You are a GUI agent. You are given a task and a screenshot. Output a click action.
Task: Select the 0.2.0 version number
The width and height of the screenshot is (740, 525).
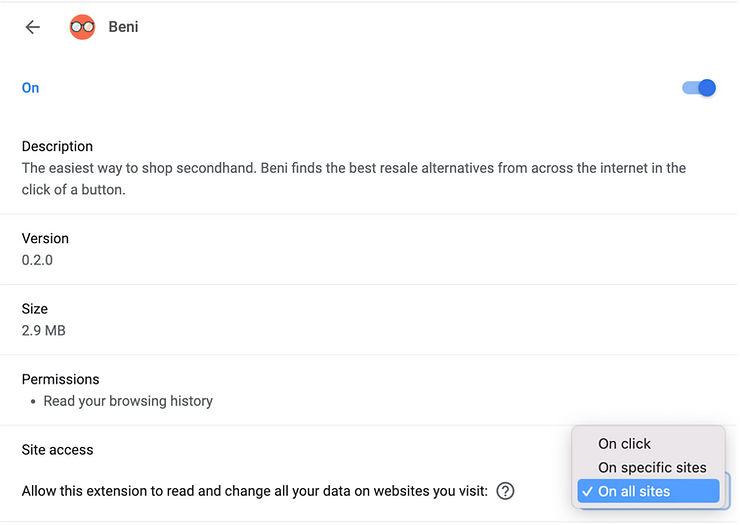point(37,260)
